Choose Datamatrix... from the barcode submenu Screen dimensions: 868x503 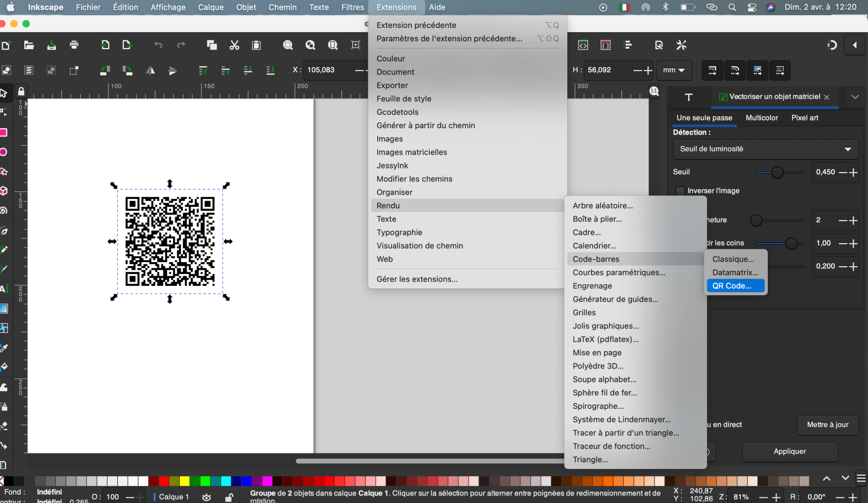736,272
